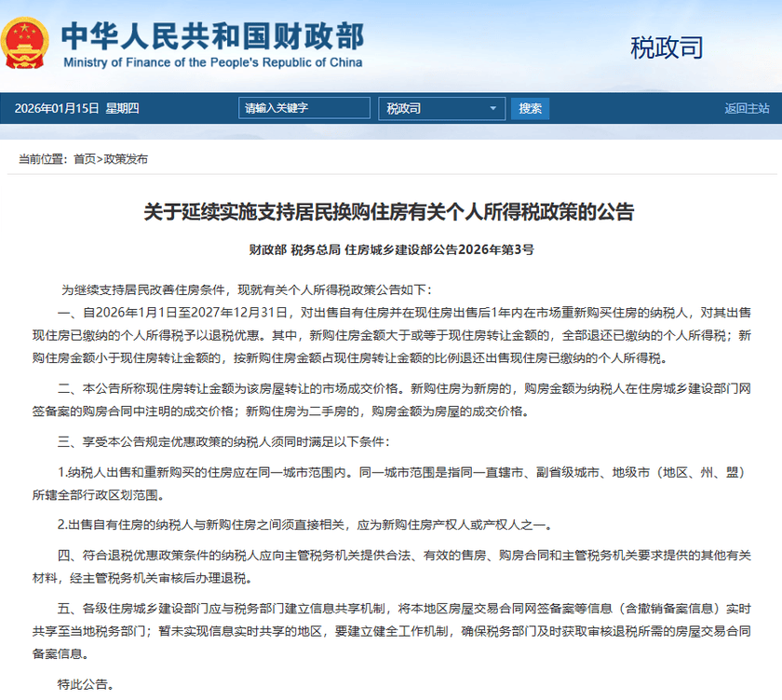Click the closing line 特此公告

(85, 685)
